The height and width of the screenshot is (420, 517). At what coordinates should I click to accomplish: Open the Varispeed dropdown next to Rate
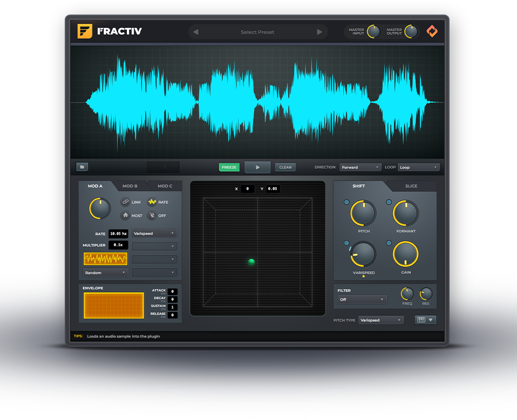tap(153, 233)
